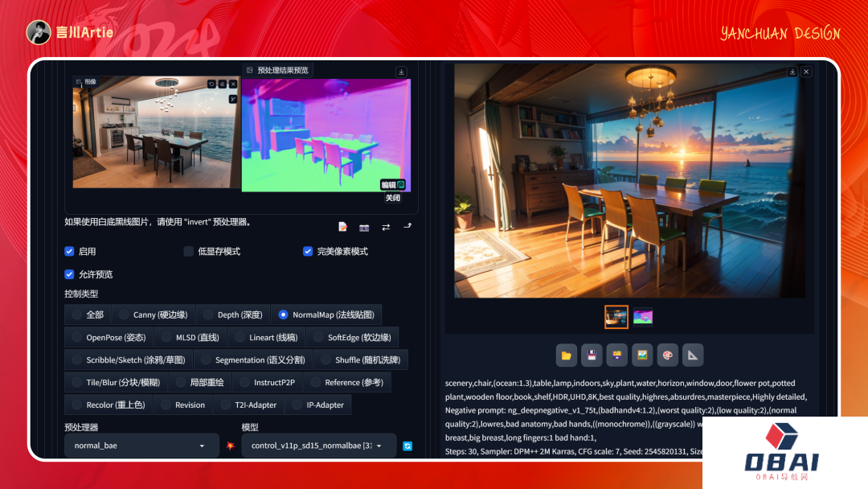Click the red explosion run-preprocessor icon

pyautogui.click(x=231, y=446)
